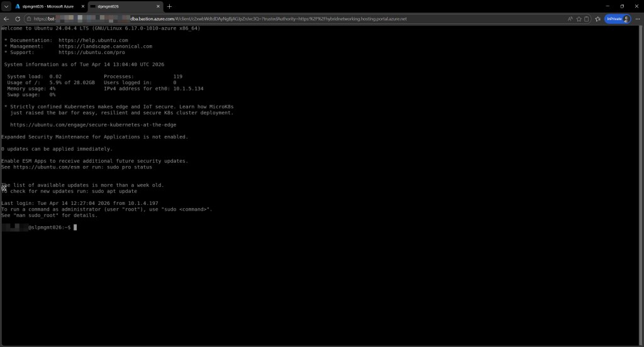Click the site info lock icon
The height and width of the screenshot is (347, 644).
click(x=30, y=19)
